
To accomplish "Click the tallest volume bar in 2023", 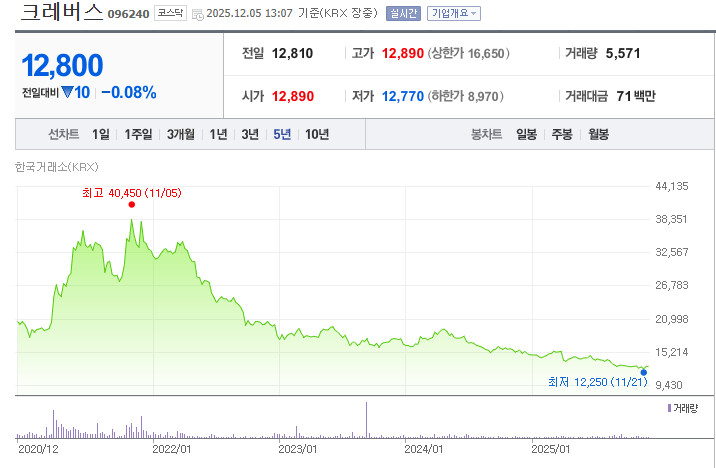I will pos(366,420).
